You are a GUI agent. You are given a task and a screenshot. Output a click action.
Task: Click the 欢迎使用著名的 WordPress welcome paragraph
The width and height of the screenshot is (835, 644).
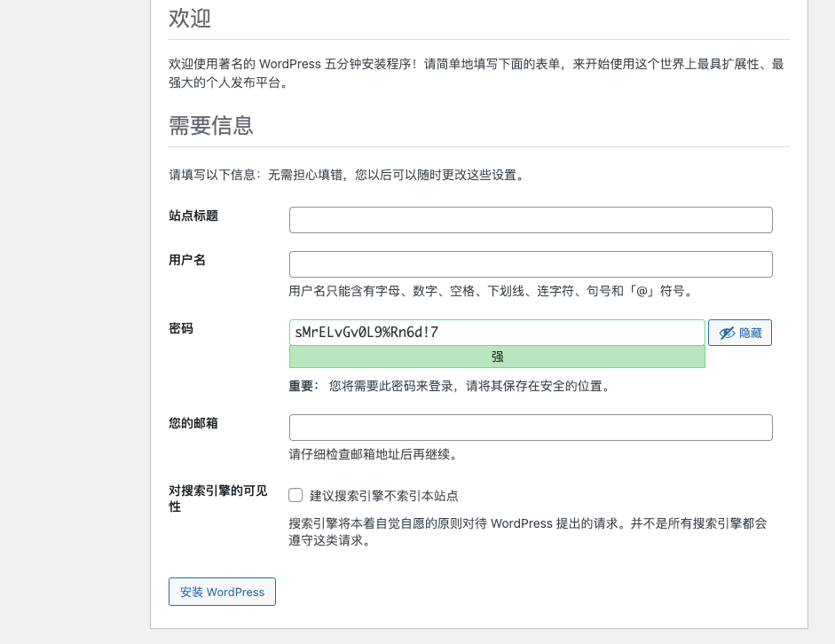pos(477,73)
